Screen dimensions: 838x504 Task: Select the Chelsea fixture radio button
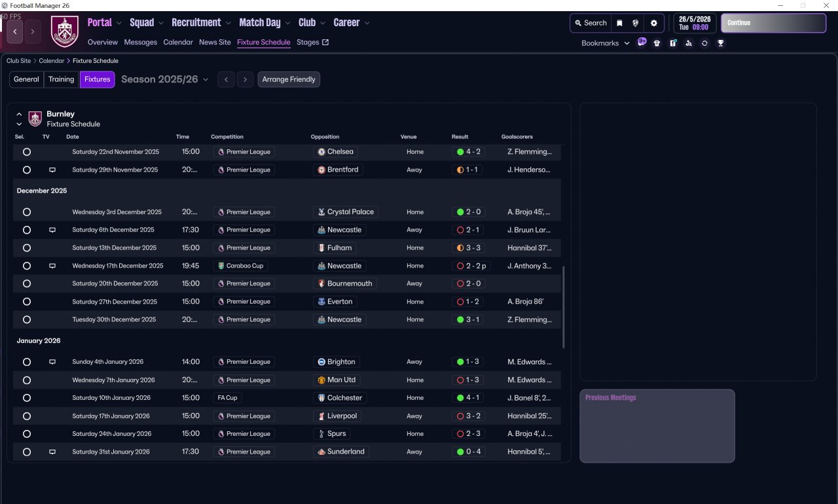tap(27, 152)
